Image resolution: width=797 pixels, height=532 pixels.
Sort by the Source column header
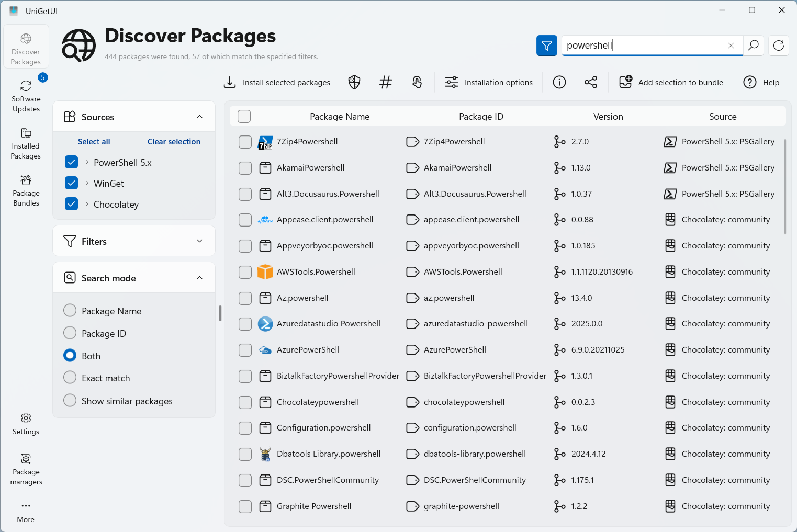click(723, 117)
